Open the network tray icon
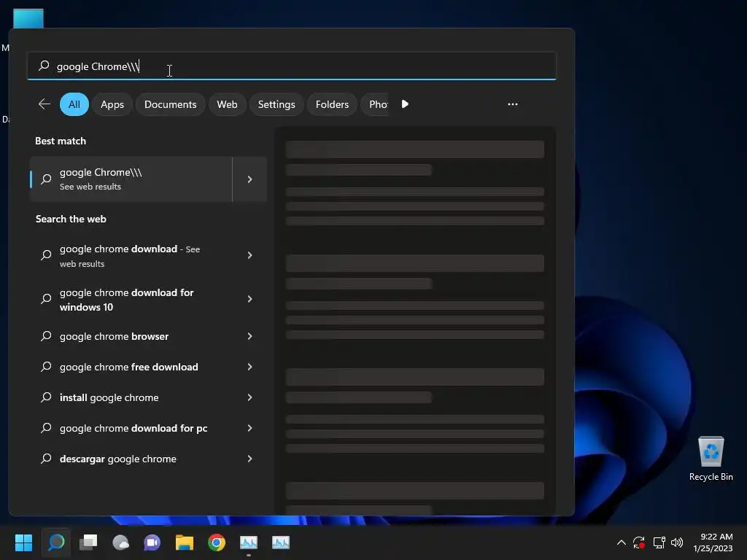The width and height of the screenshot is (747, 560). click(x=659, y=542)
